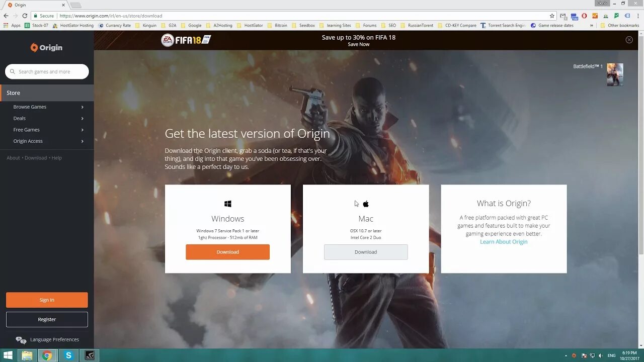The image size is (644, 362).
Task: Expand the Deals submenu arrow
Action: pyautogui.click(x=83, y=119)
